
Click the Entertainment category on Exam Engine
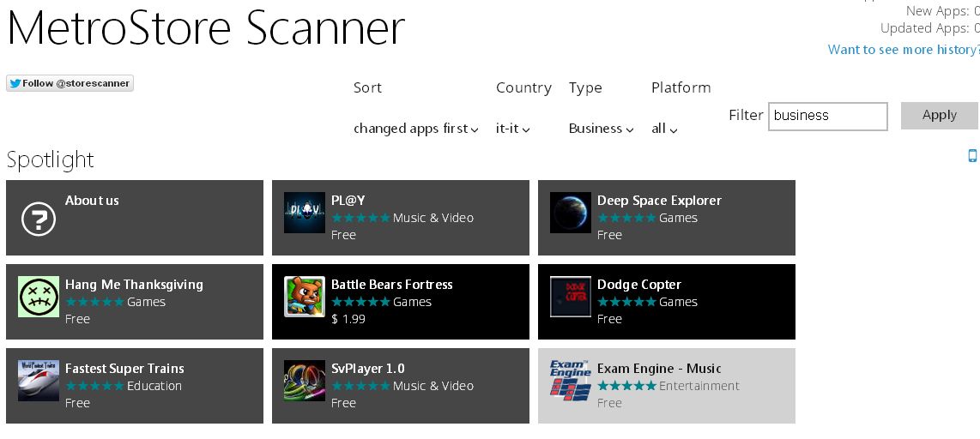[699, 386]
